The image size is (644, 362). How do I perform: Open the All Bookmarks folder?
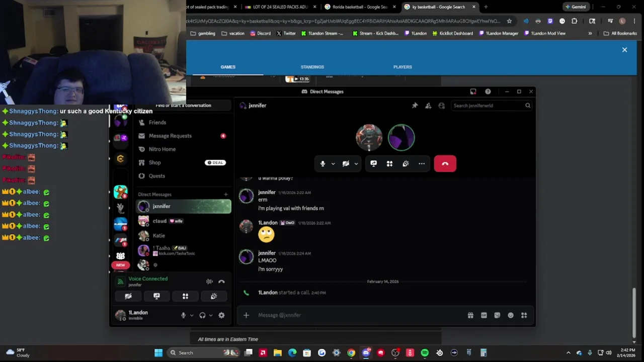click(620, 33)
